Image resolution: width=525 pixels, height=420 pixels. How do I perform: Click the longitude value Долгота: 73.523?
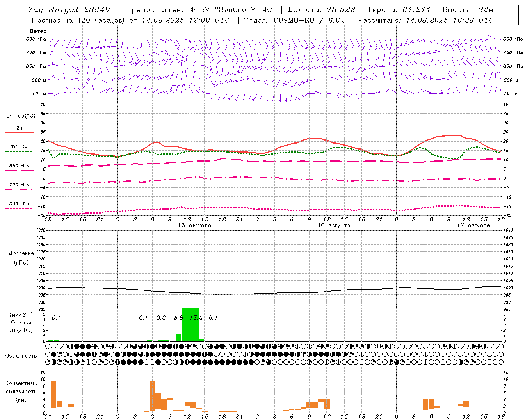coord(321,10)
